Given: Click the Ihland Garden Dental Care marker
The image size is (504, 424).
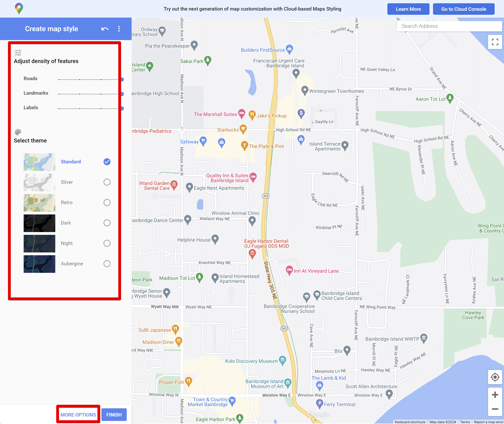Looking at the screenshot, I should click(x=174, y=185).
